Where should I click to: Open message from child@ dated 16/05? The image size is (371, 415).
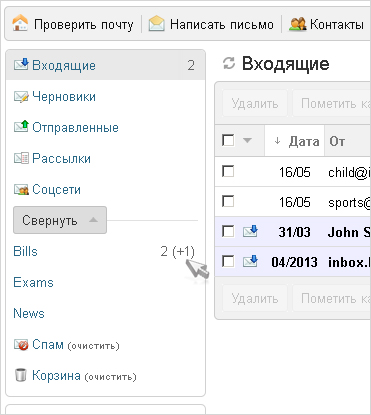(x=293, y=172)
